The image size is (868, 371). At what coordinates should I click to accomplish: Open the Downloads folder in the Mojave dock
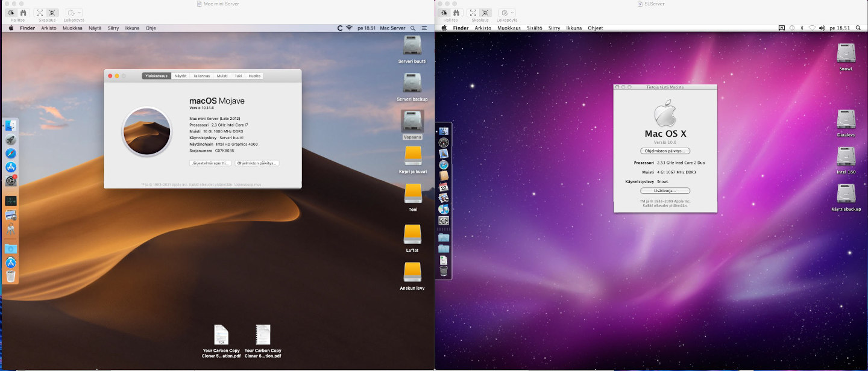pyautogui.click(x=11, y=249)
